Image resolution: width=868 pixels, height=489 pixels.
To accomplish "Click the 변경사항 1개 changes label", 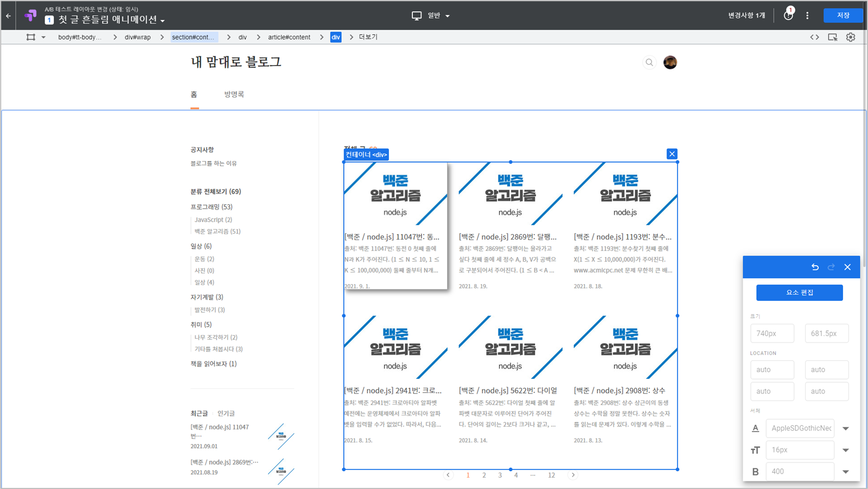I will pyautogui.click(x=746, y=15).
